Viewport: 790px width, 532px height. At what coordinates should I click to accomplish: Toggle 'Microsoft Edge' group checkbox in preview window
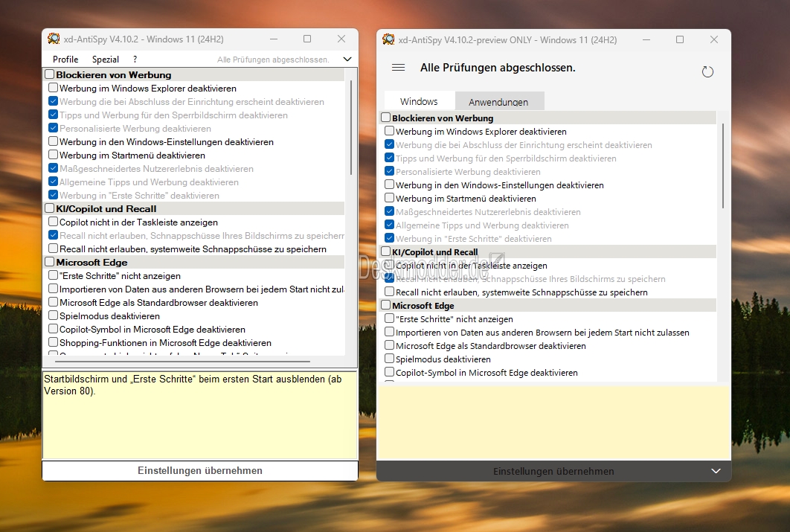tap(385, 305)
